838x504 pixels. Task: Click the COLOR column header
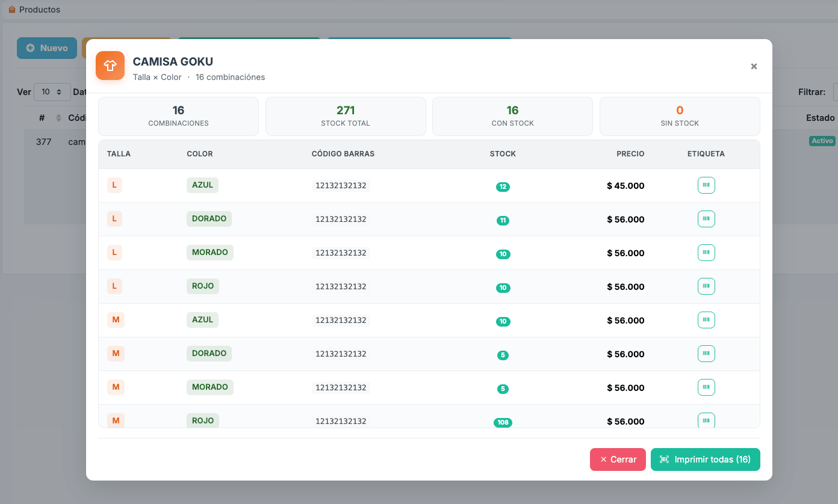[x=200, y=154]
